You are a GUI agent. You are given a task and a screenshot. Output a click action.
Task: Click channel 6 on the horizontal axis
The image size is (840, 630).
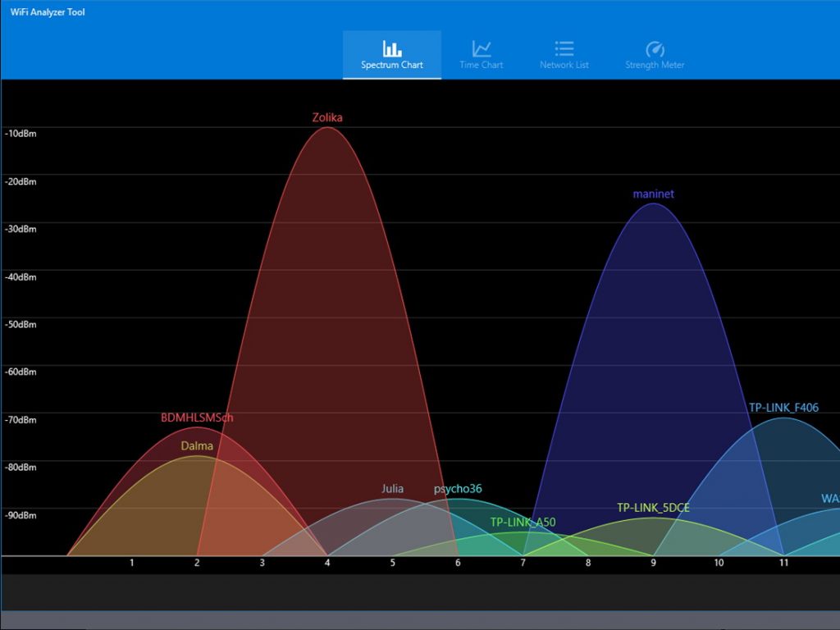[x=458, y=563]
